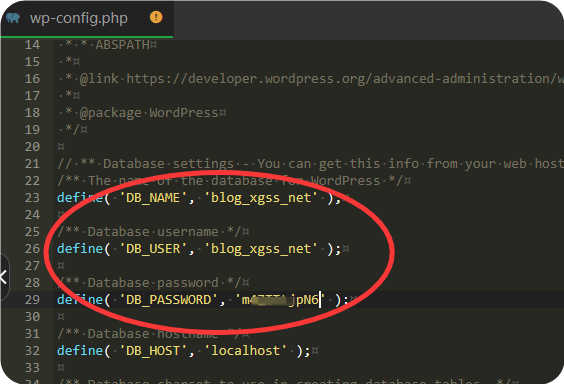This screenshot has height=384, width=564.
Task: Expand the collapsed side panel arrow
Action: click(x=4, y=277)
